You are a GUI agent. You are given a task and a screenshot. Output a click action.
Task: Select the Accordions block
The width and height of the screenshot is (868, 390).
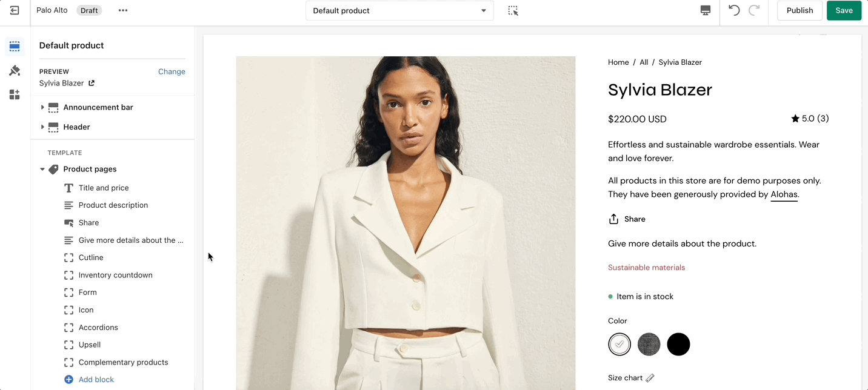[98, 328]
